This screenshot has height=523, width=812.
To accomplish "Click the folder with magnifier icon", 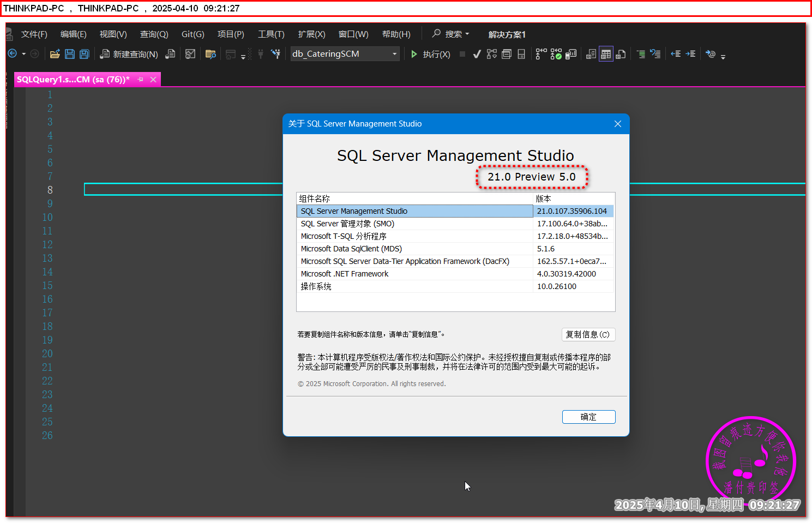I will tap(210, 54).
